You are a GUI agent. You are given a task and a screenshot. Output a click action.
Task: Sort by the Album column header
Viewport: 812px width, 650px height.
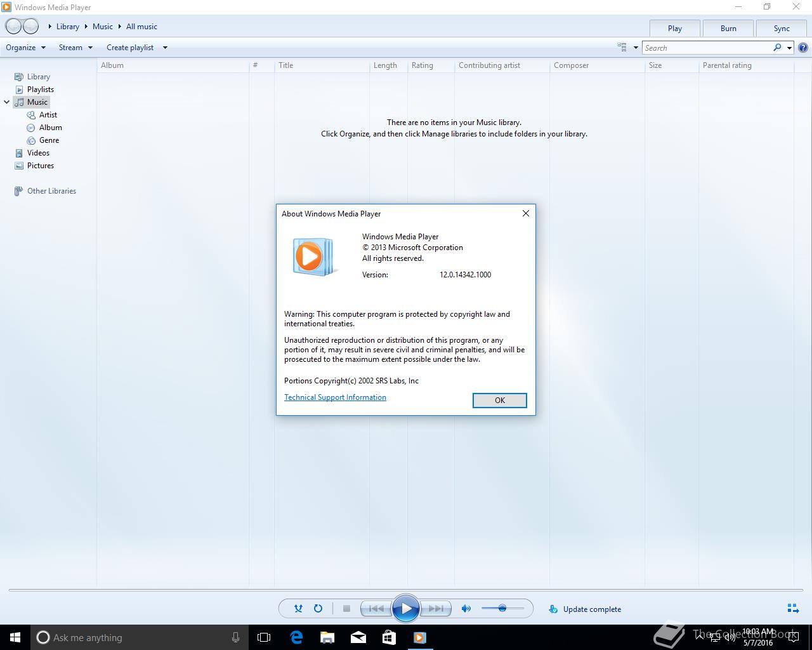(173, 65)
